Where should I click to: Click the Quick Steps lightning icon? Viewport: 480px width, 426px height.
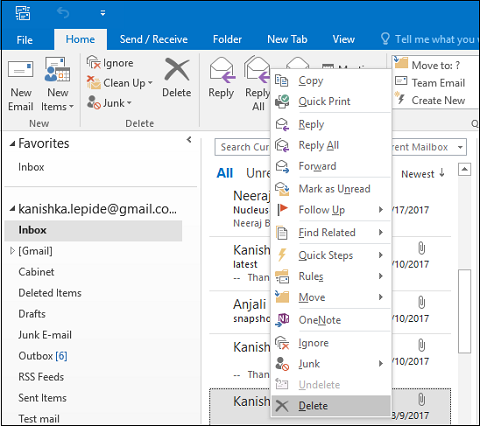coord(282,255)
